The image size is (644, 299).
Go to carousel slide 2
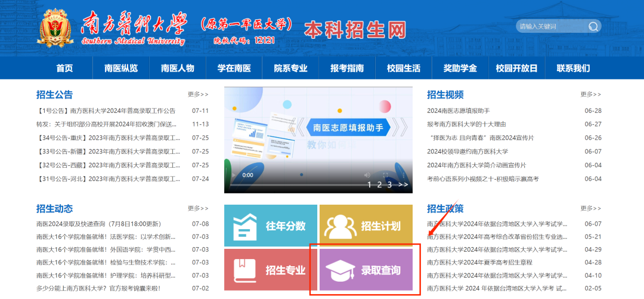pos(379,184)
